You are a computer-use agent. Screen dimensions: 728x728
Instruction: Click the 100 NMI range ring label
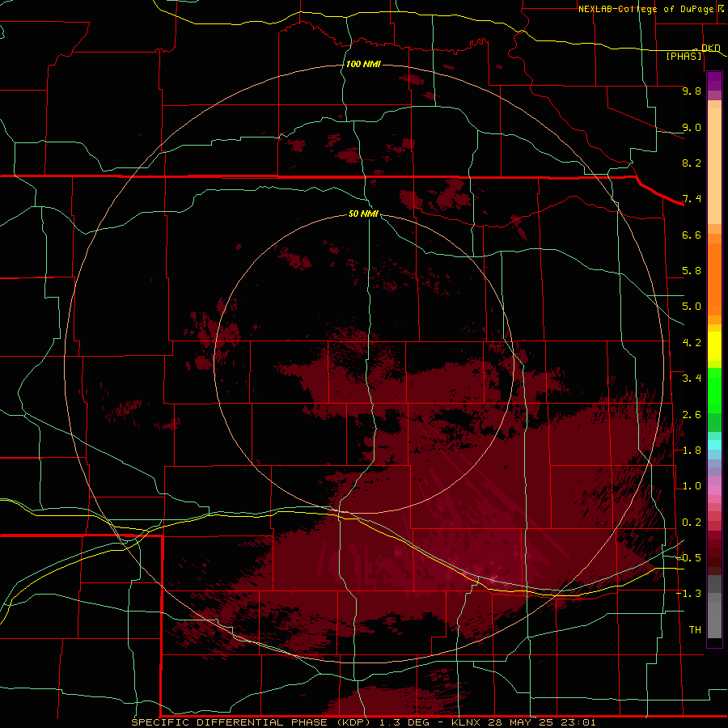[x=363, y=64]
